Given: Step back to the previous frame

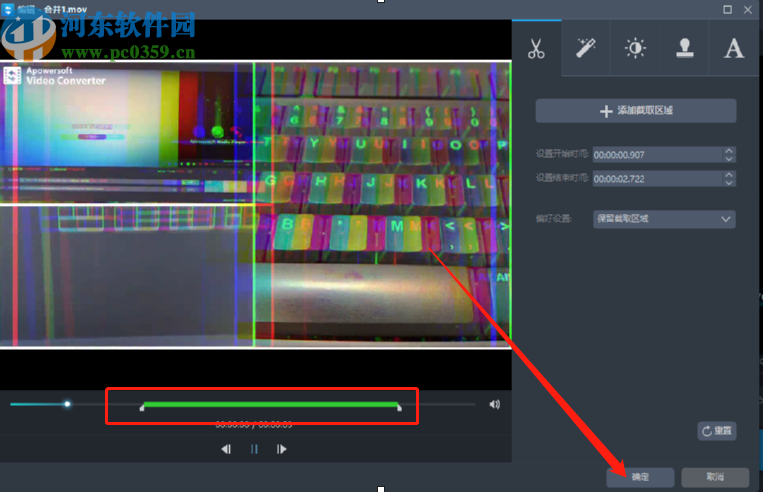Looking at the screenshot, I should (x=226, y=449).
